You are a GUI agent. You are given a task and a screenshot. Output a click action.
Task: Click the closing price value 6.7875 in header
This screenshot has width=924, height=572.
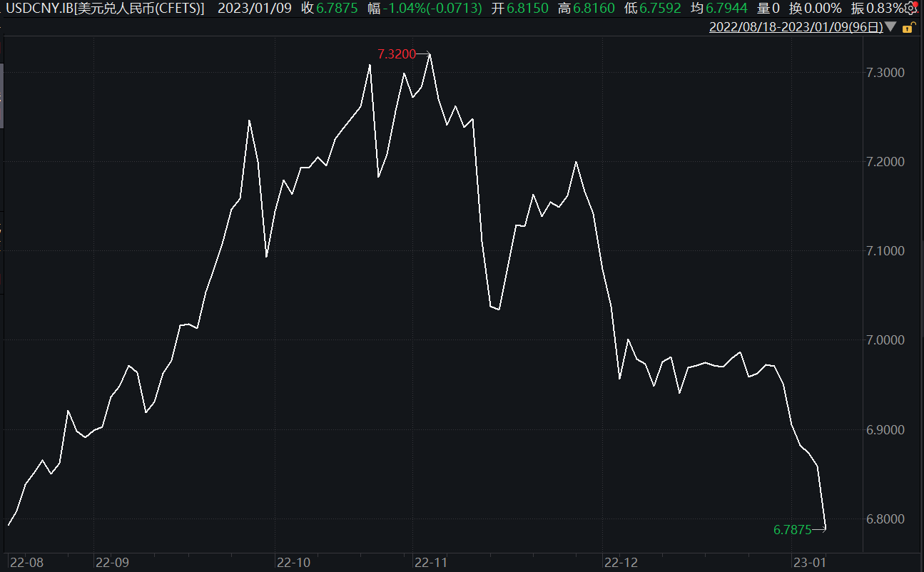pos(337,9)
